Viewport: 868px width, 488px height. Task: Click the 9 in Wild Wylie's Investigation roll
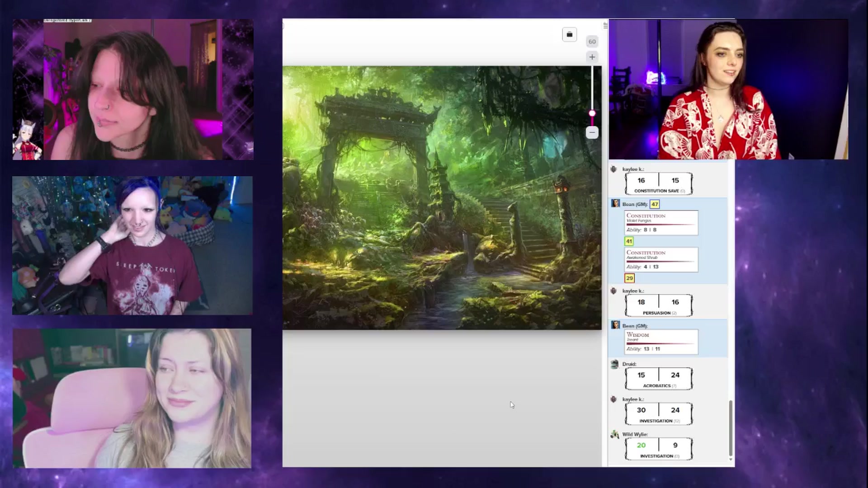click(675, 445)
